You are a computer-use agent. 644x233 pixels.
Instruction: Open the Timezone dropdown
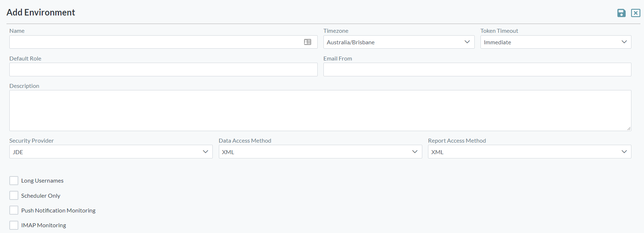point(399,42)
